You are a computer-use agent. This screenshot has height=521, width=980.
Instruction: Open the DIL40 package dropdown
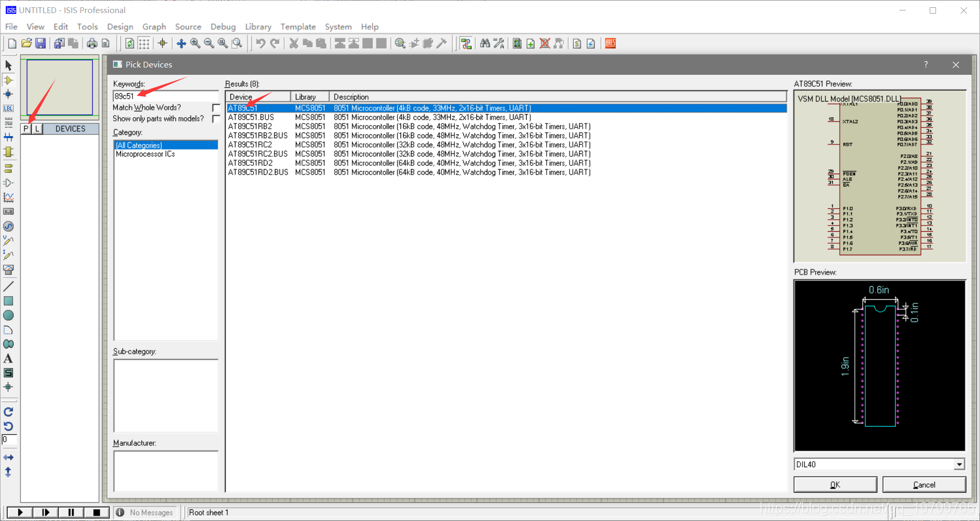959,465
